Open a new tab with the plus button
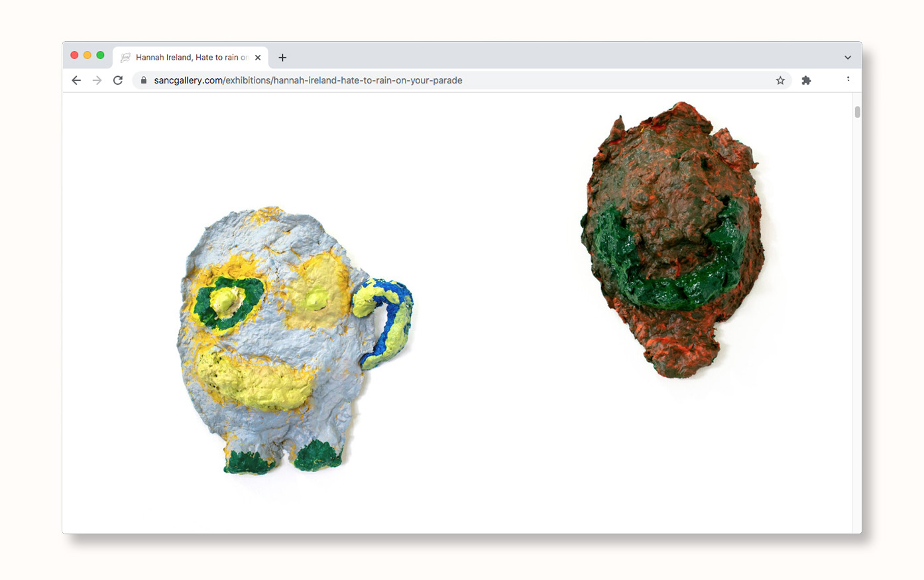Image resolution: width=924 pixels, height=580 pixels. (282, 58)
